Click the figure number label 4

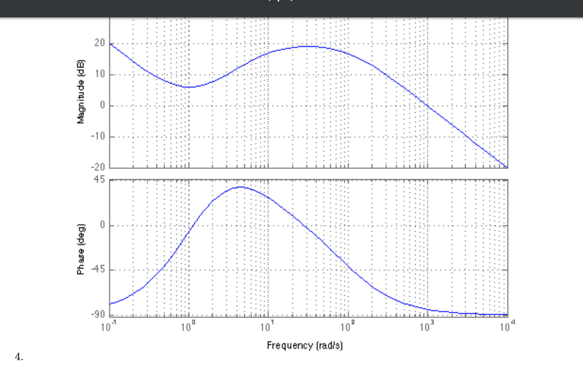tap(18, 357)
